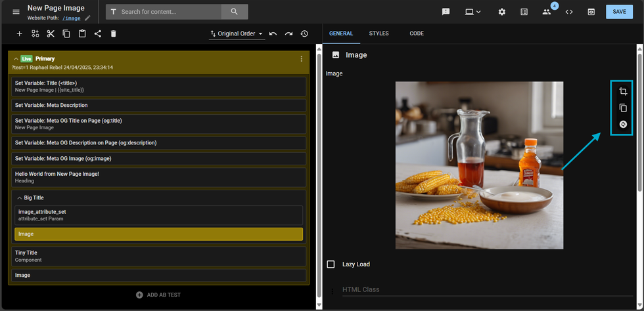The width and height of the screenshot is (644, 311).
Task: Crop the image with crop icon
Action: [623, 91]
